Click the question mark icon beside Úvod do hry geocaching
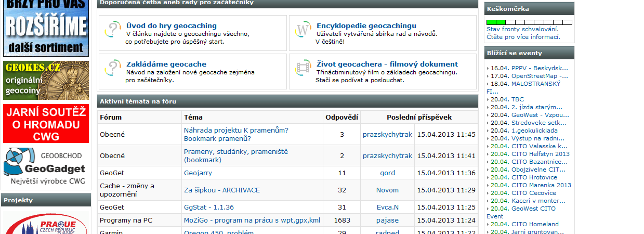 click(x=112, y=30)
